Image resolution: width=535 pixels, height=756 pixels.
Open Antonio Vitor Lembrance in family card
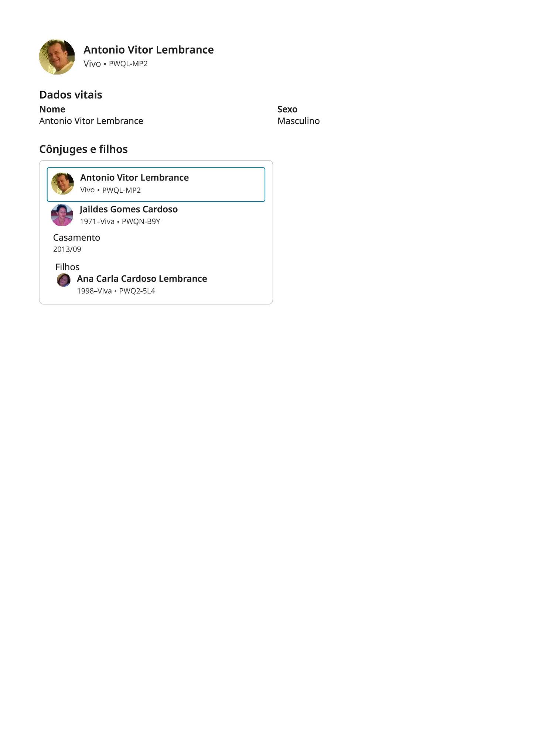(134, 178)
